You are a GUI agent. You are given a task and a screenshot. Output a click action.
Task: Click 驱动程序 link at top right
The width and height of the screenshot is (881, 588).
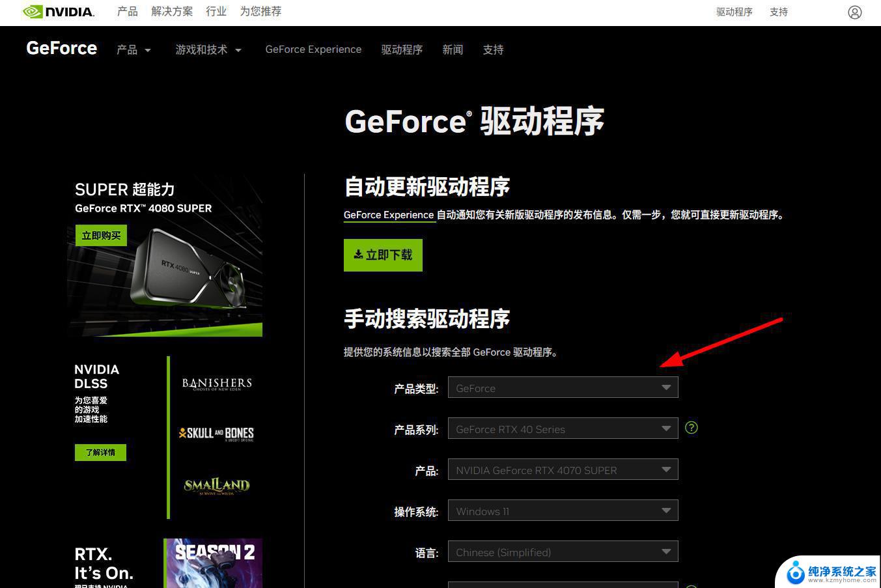(x=734, y=12)
